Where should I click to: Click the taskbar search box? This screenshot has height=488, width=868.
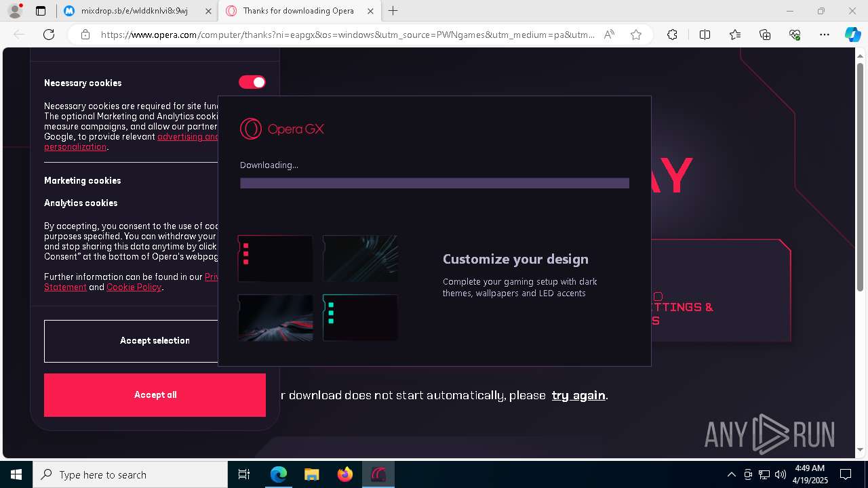point(130,474)
